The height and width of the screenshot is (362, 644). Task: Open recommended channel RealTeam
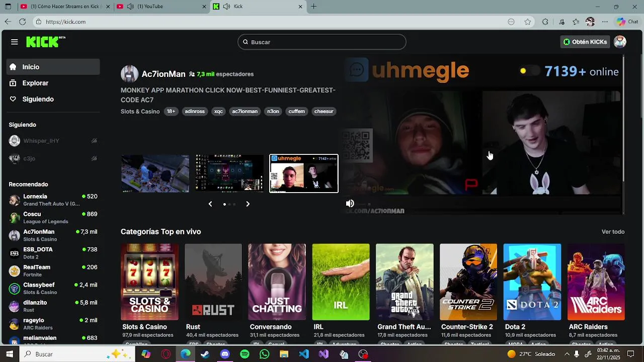point(53,270)
